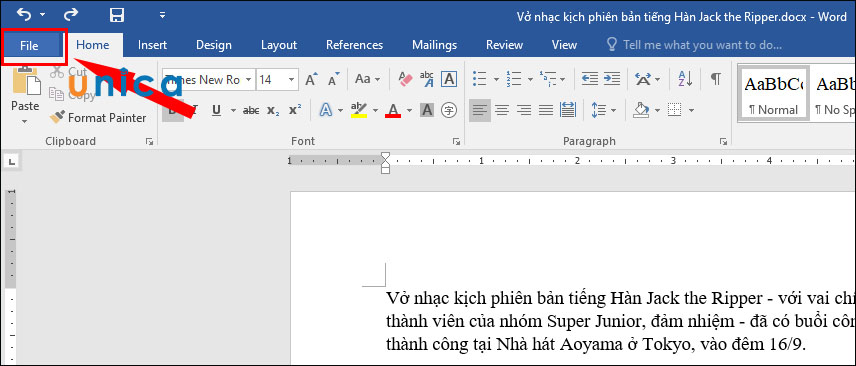The height and width of the screenshot is (366, 856).
Task: Open the Design ribbon tab
Action: 213,45
